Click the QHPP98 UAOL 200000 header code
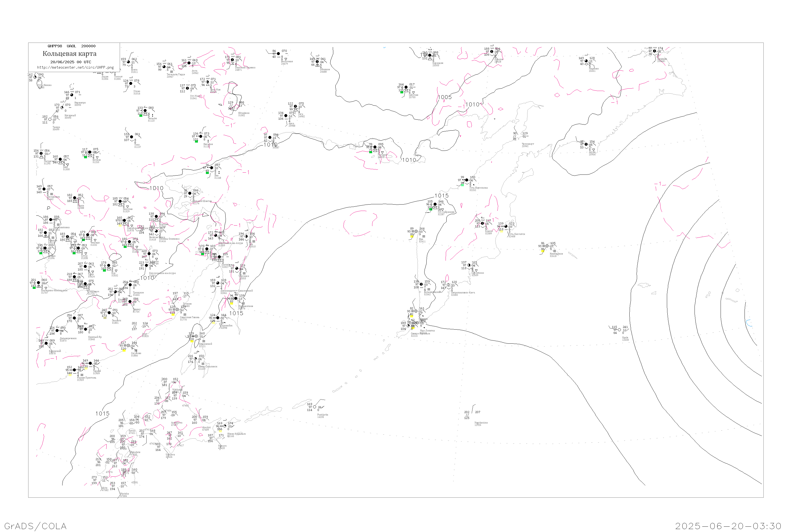The height and width of the screenshot is (532, 798). click(72, 46)
